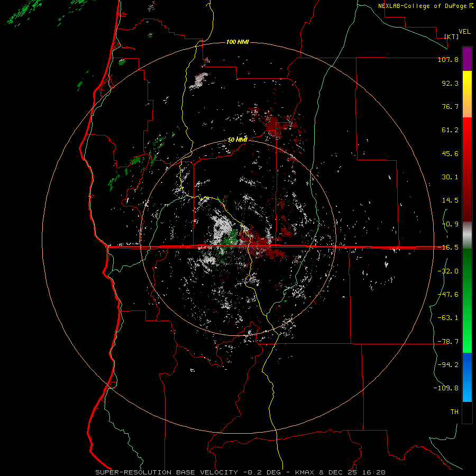
Task: Pick the blue segment of the color bar
Action: pos(467,377)
